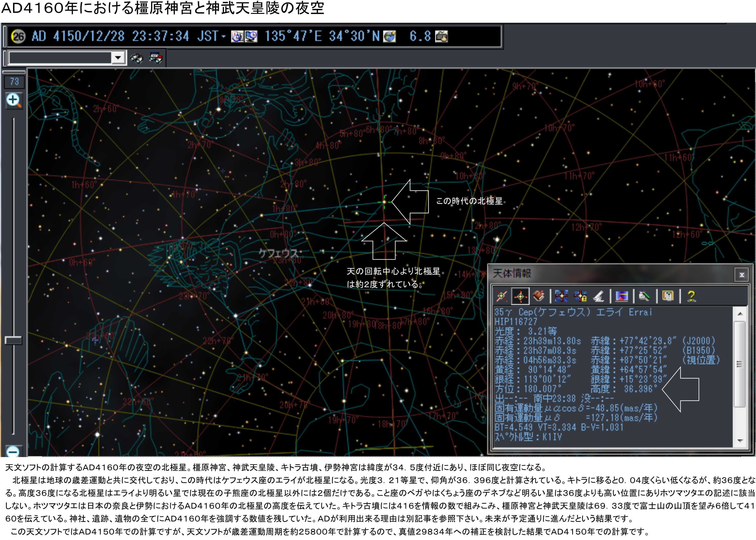Screen dimensions: 756x540
Task: Click the field-of-view zoom slider handle
Action: pyautogui.click(x=13, y=340)
